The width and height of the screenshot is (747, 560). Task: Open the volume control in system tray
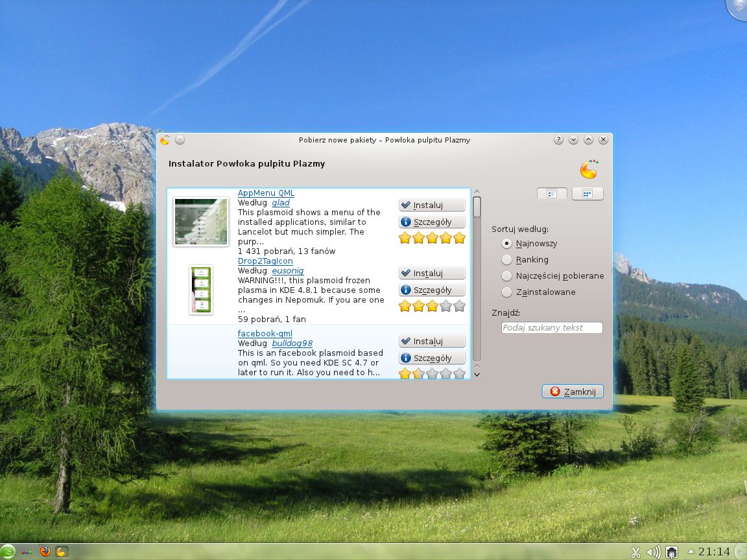(x=654, y=552)
